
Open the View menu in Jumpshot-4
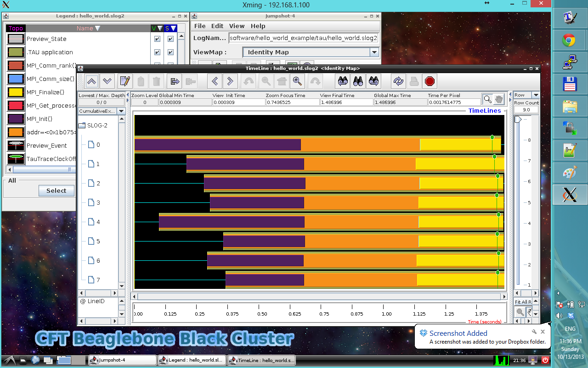pos(237,26)
